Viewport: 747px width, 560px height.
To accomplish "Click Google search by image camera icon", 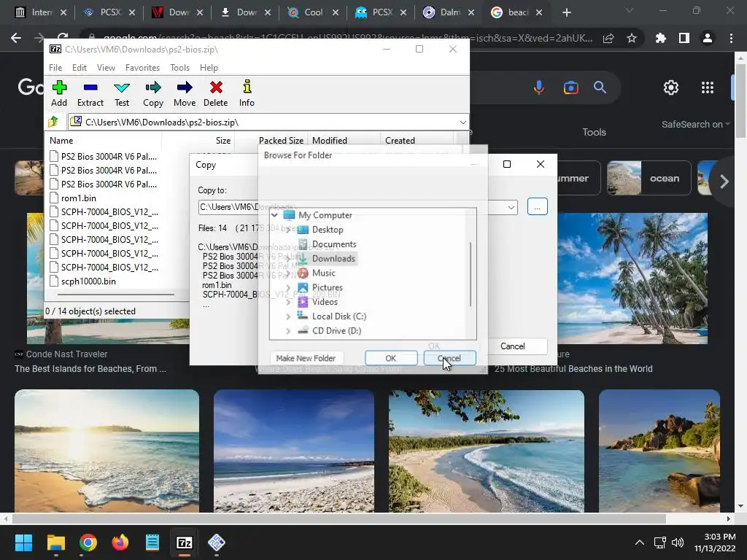I will coord(570,87).
